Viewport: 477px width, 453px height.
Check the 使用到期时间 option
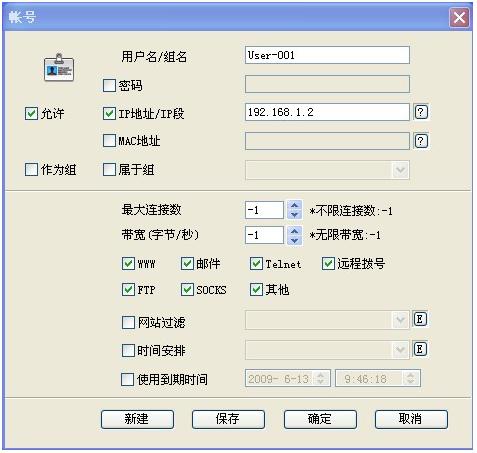pyautogui.click(x=127, y=379)
